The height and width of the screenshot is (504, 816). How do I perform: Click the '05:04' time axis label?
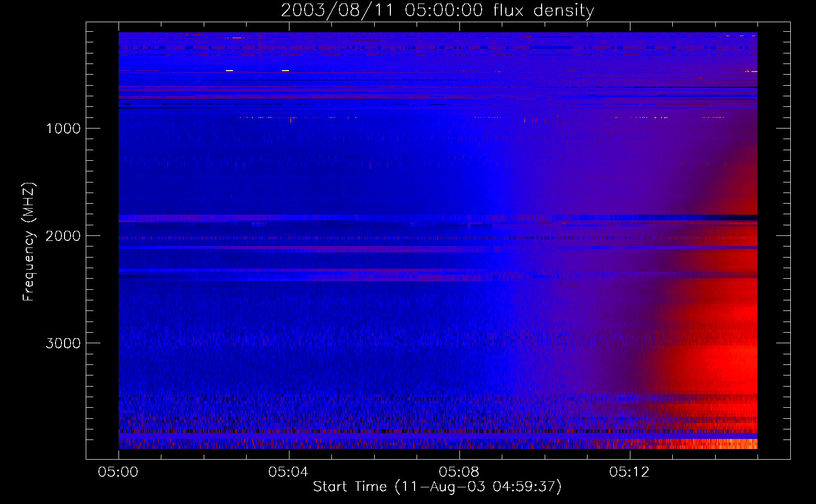pos(288,472)
